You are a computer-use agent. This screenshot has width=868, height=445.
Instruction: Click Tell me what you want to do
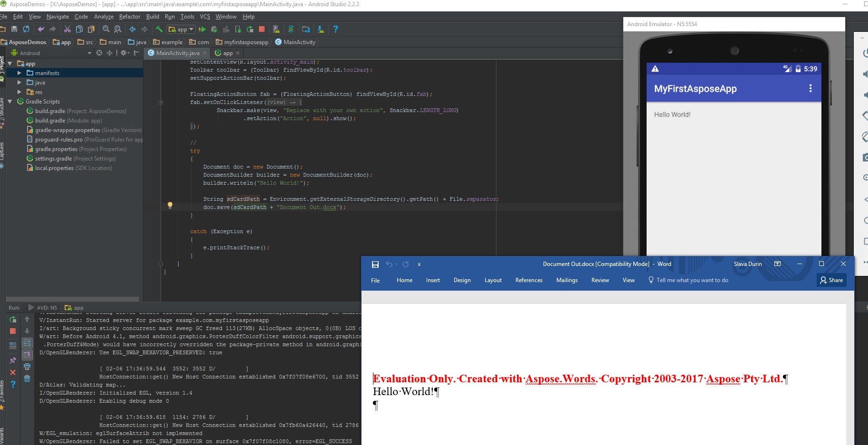click(x=688, y=280)
